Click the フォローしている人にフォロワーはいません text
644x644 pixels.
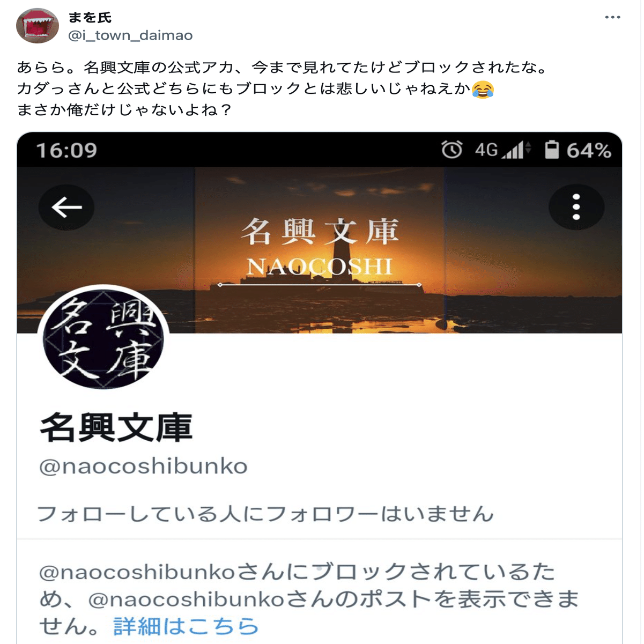(265, 514)
